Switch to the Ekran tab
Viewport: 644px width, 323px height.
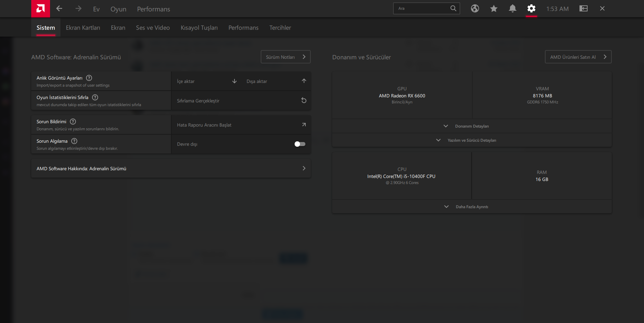point(118,28)
